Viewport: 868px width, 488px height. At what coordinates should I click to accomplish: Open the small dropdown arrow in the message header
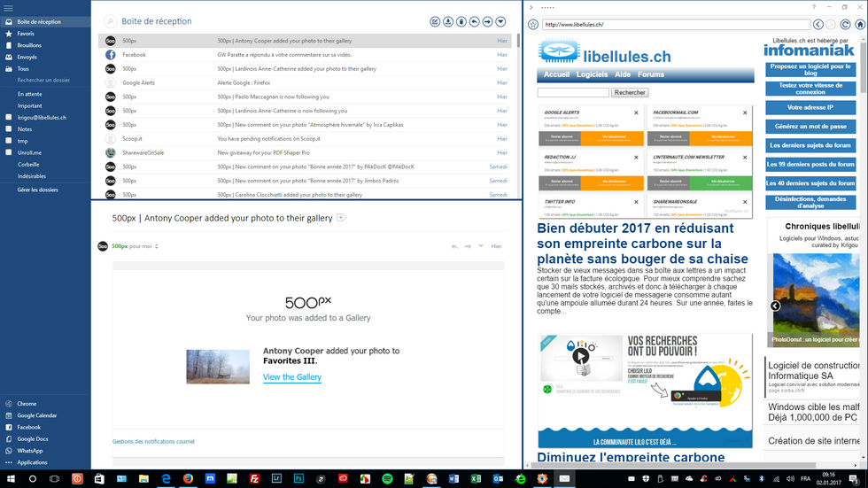point(481,245)
